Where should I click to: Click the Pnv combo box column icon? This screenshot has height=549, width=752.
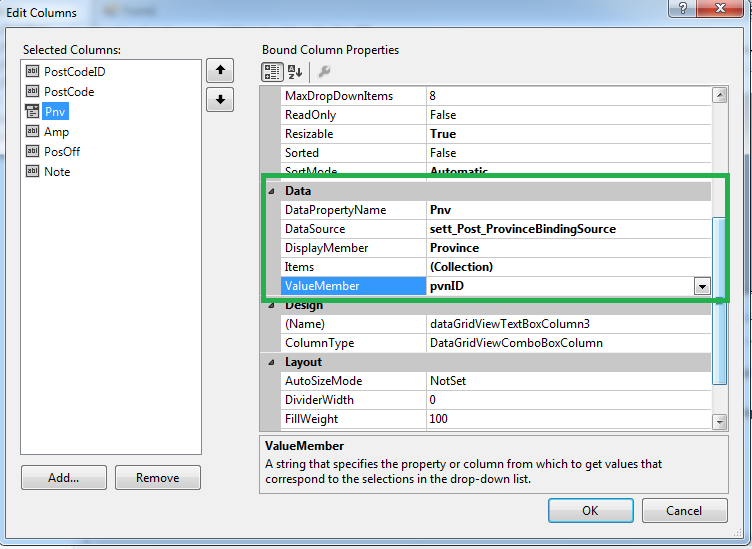32,111
